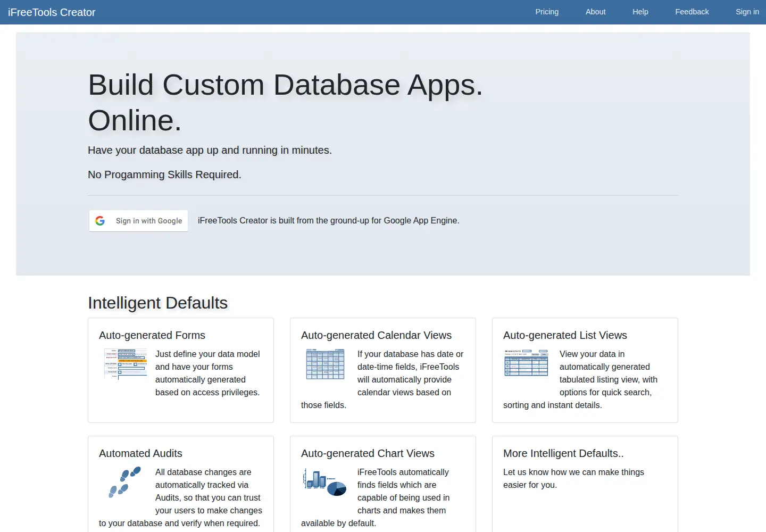Select Sign in from top navigation
Screen dimensions: 766x532
click(747, 12)
